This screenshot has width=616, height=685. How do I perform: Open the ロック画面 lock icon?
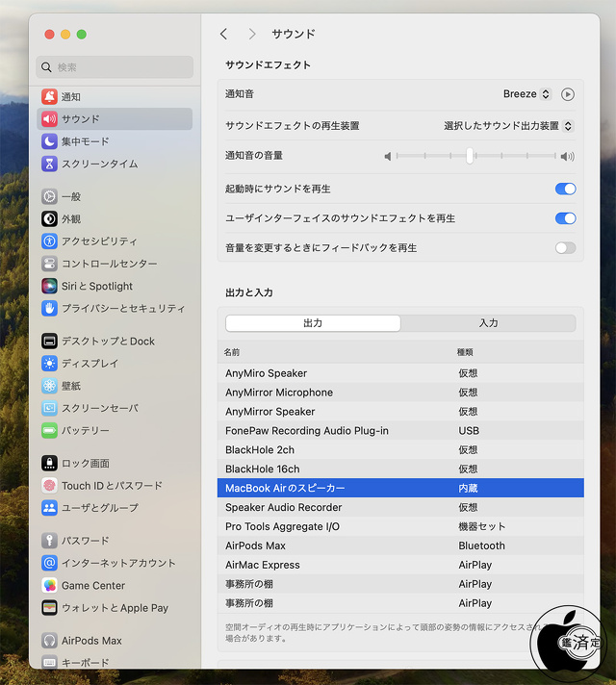pos(49,463)
